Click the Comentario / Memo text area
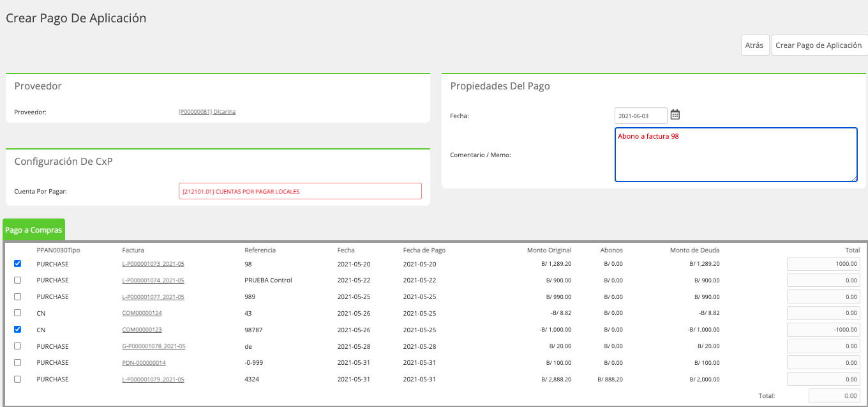The width and height of the screenshot is (868, 407). [x=736, y=155]
